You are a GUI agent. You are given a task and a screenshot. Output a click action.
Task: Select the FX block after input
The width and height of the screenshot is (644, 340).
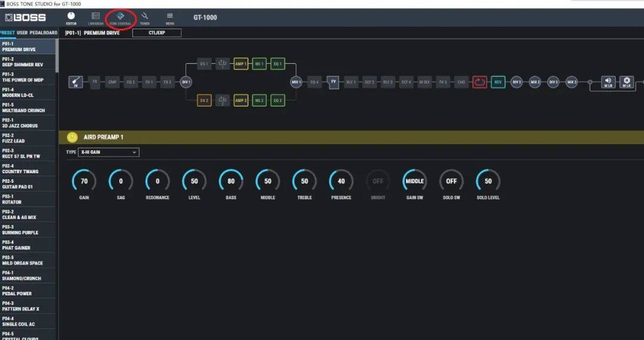point(95,82)
